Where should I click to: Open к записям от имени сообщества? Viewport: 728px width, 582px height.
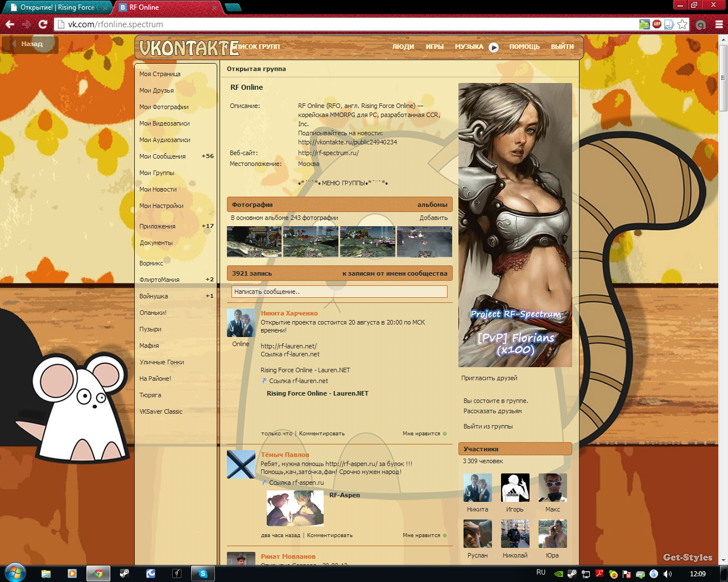pos(395,273)
